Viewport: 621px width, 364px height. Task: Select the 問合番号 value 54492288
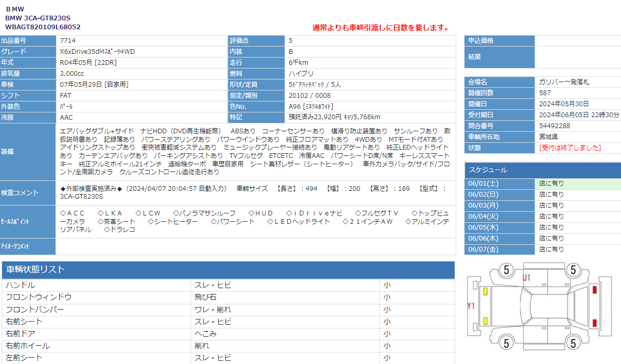point(555,126)
